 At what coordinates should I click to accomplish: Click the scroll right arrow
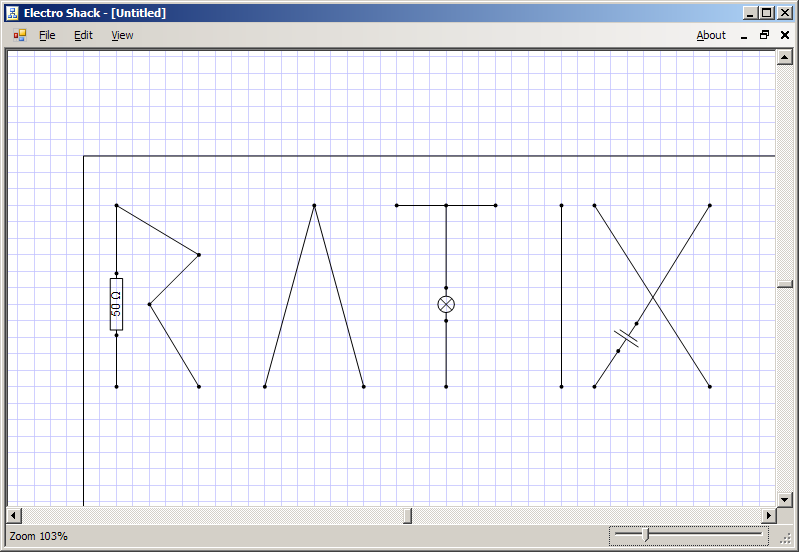(769, 516)
